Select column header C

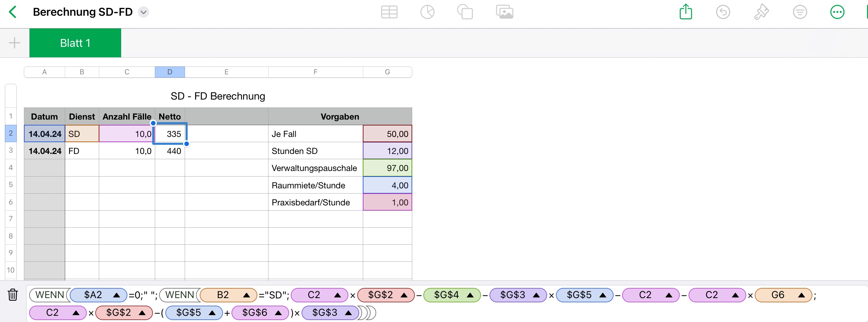pyautogui.click(x=127, y=72)
